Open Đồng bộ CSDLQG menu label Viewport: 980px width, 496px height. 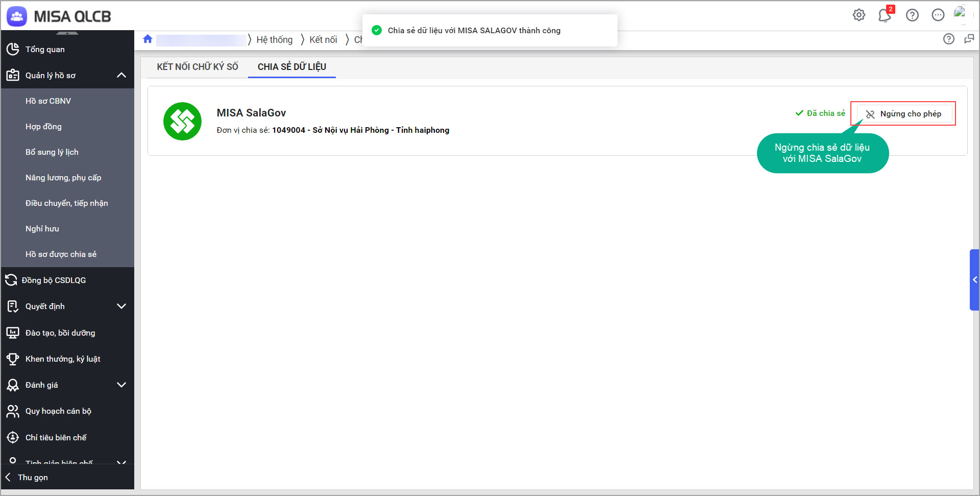54,280
